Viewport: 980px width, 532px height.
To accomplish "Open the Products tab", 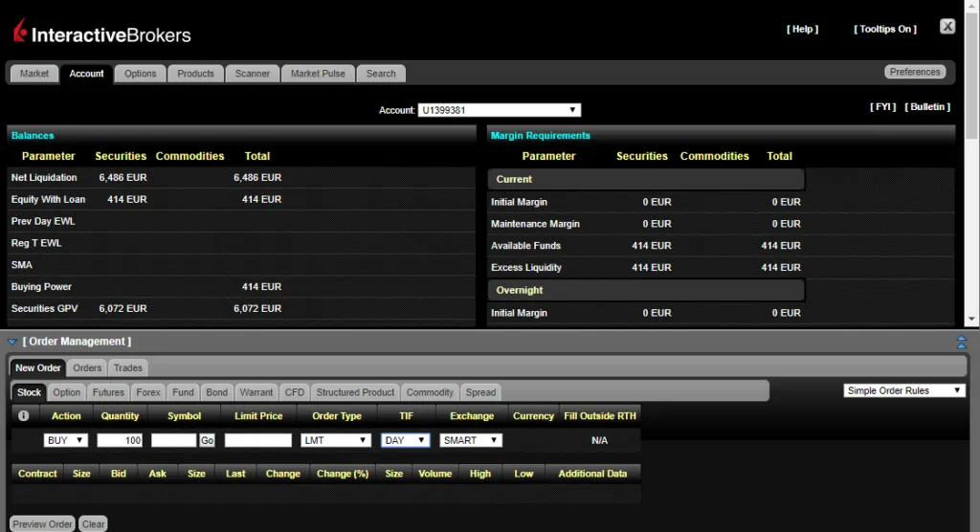I will click(195, 74).
